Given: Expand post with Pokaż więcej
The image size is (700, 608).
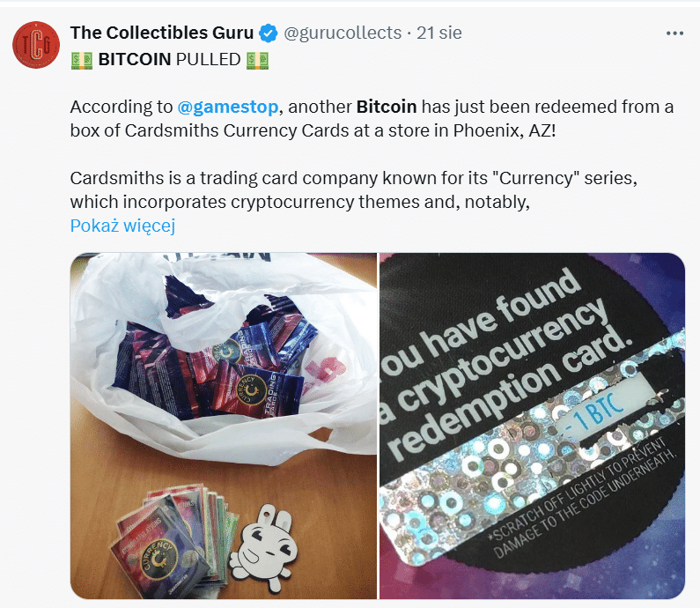Looking at the screenshot, I should [x=122, y=226].
